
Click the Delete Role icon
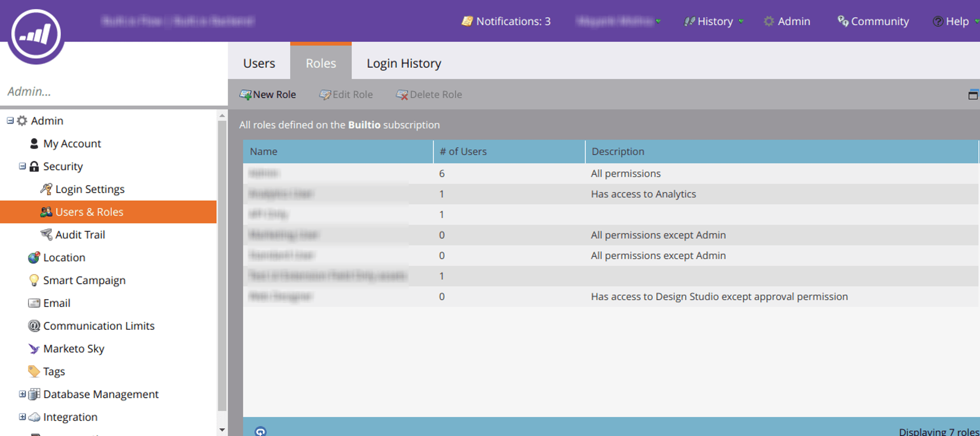point(402,95)
